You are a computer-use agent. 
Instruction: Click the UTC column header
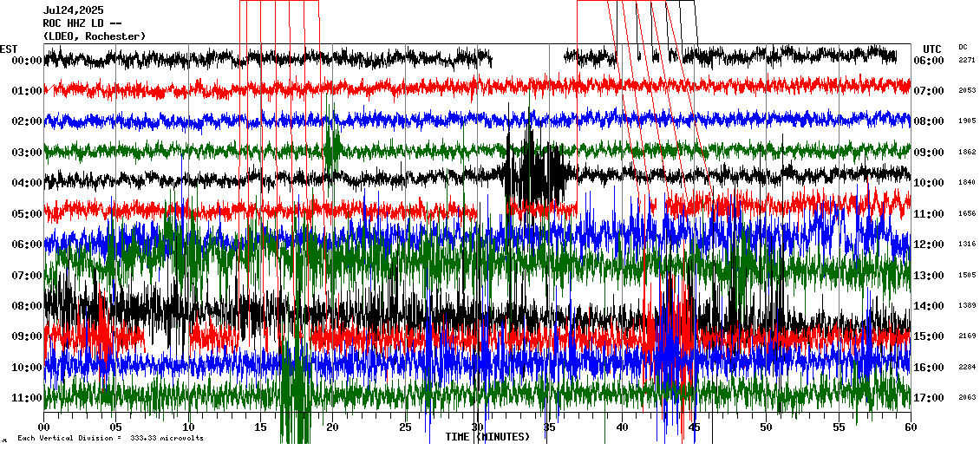[x=932, y=49]
